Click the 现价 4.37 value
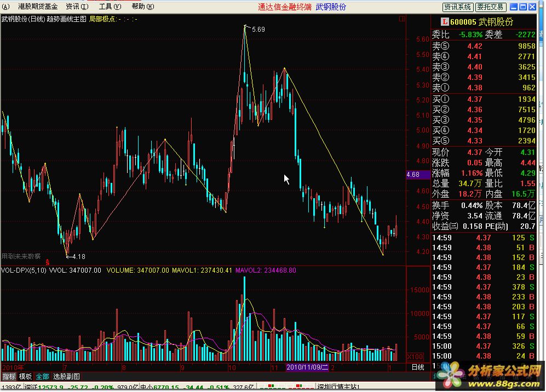 [475, 152]
